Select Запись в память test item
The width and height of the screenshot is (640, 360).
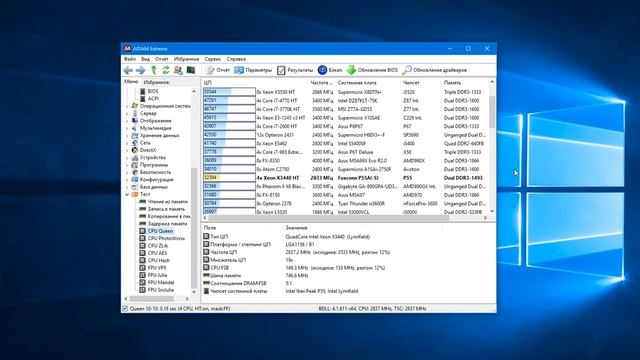[x=166, y=209]
